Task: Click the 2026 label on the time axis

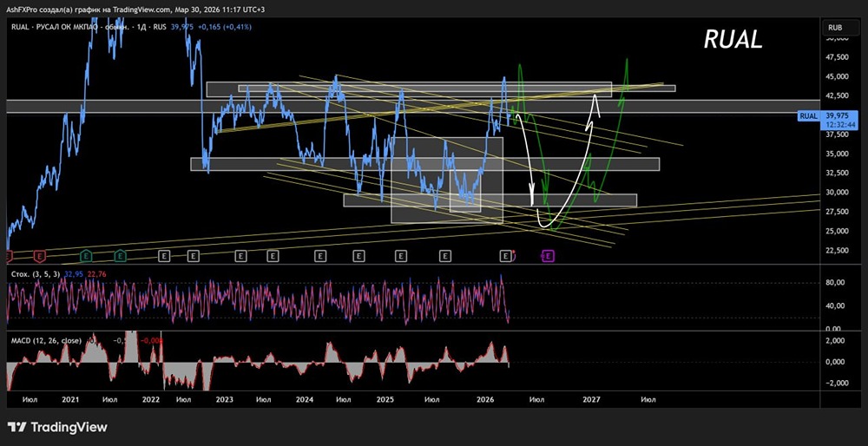Action: [485, 399]
